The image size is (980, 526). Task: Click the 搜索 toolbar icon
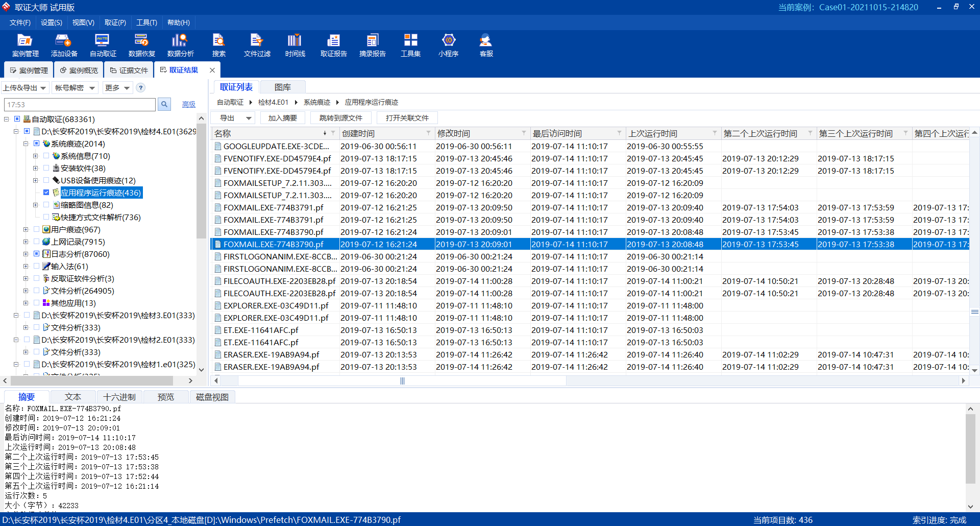[218, 45]
